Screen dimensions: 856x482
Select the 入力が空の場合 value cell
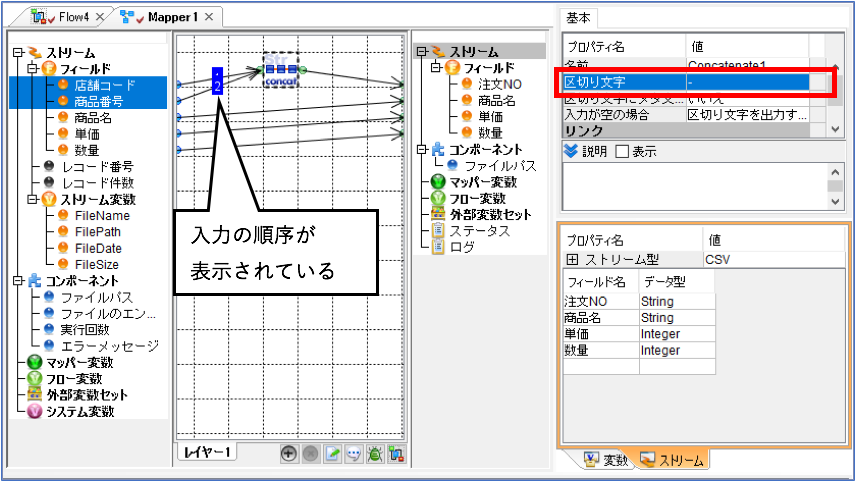[747, 115]
